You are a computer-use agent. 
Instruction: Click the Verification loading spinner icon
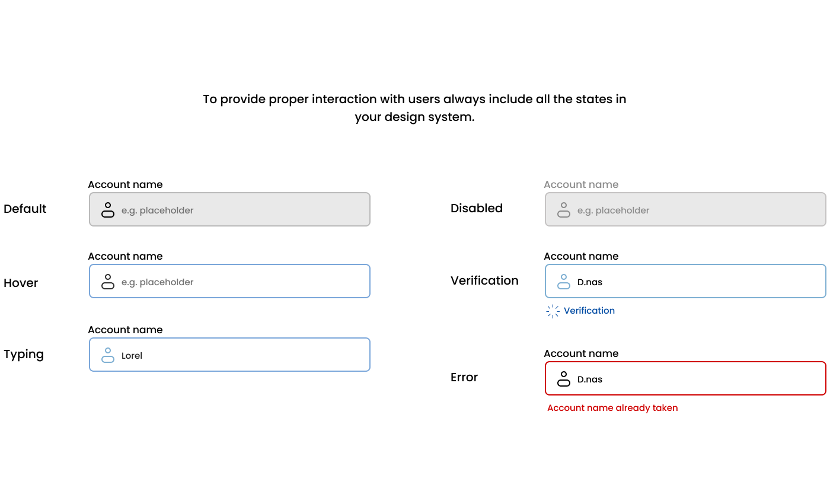coord(553,311)
